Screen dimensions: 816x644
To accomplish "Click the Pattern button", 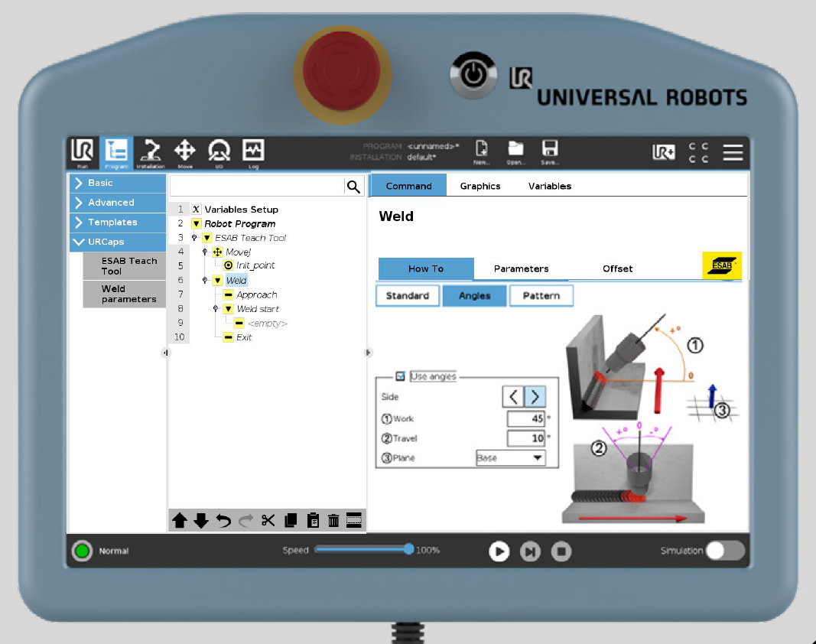I will click(x=541, y=296).
